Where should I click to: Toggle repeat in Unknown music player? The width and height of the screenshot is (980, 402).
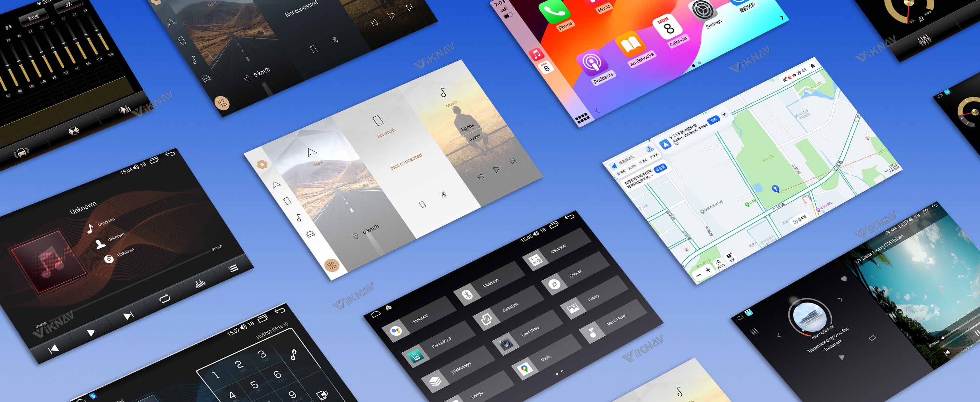165,299
